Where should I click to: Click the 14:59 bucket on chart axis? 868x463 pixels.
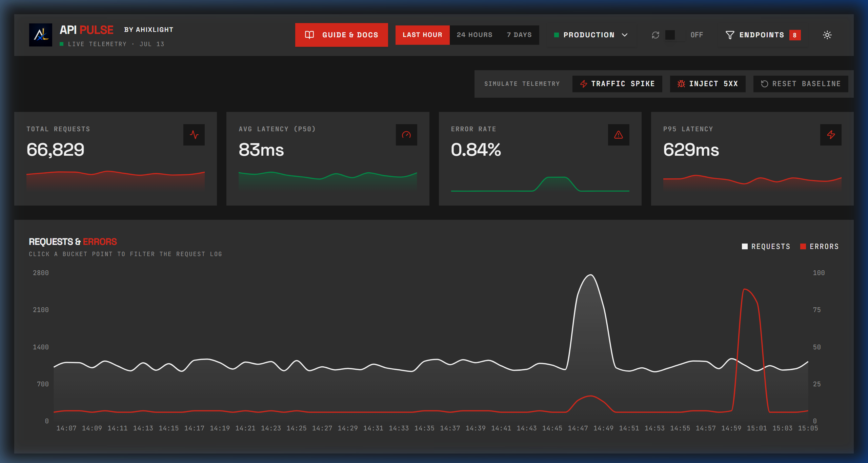(x=731, y=428)
